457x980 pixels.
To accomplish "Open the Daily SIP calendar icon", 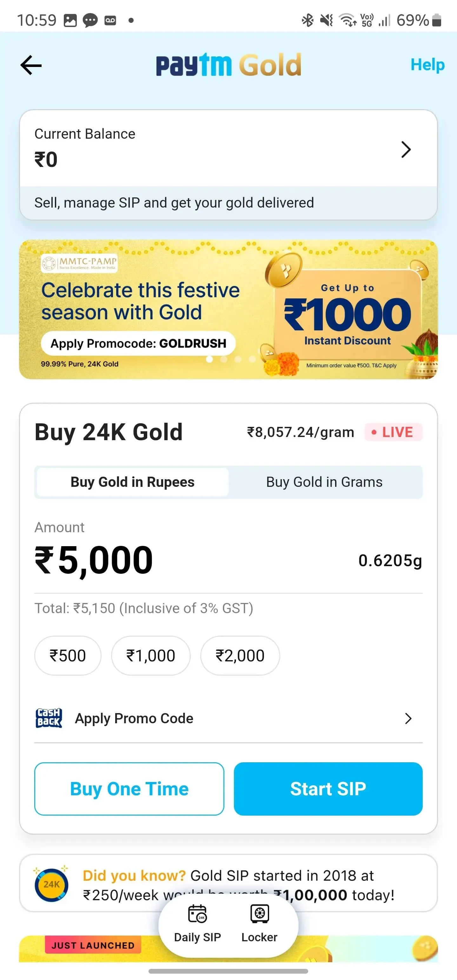I will pyautogui.click(x=197, y=913).
